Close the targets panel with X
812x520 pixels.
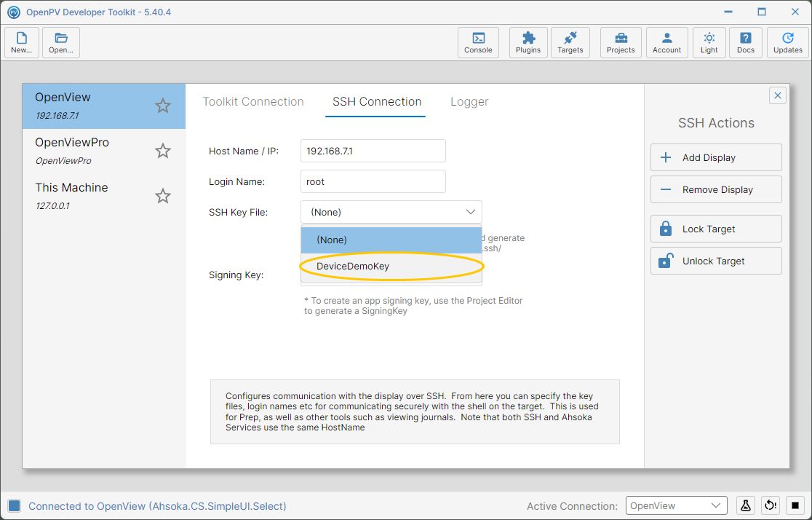click(x=777, y=95)
